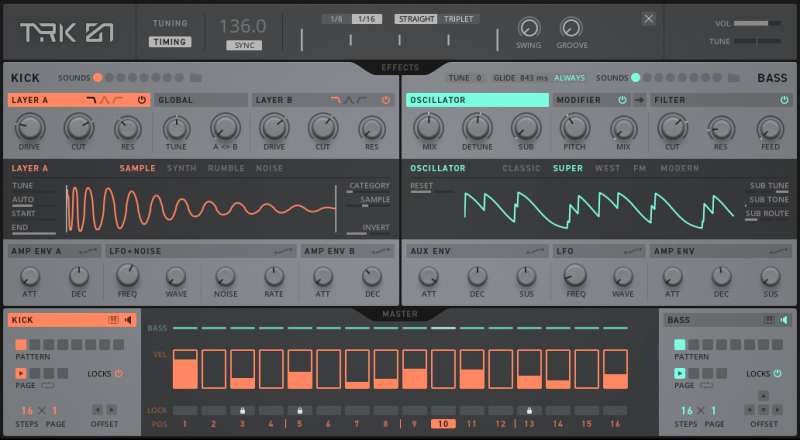This screenshot has height=440, width=800.
Task: Click the step 3 lock icon
Action: point(241,410)
